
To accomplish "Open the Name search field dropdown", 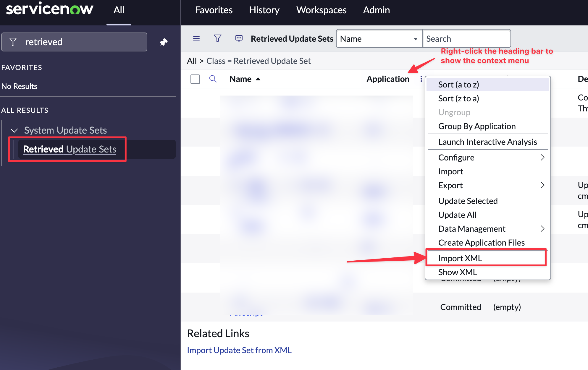I will coord(379,39).
